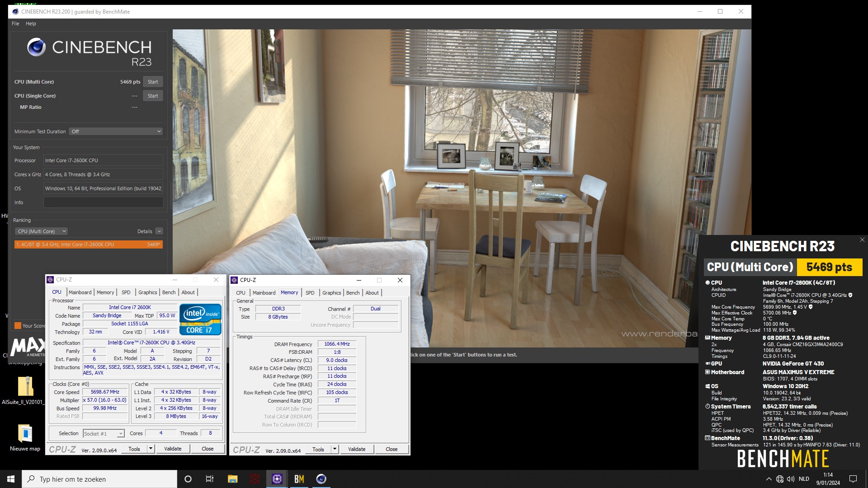The image size is (868, 488).
Task: Click the NLD language indicator in tray
Action: [804, 479]
